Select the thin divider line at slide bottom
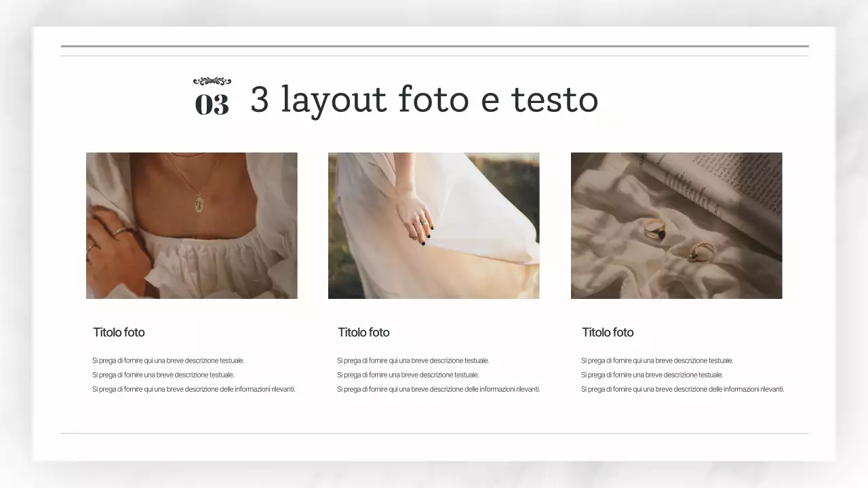The height and width of the screenshot is (488, 868). pos(435,433)
